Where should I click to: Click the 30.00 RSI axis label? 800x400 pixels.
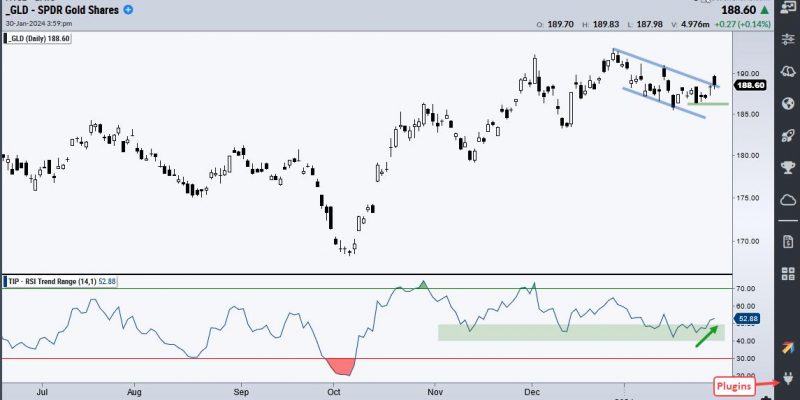748,359
